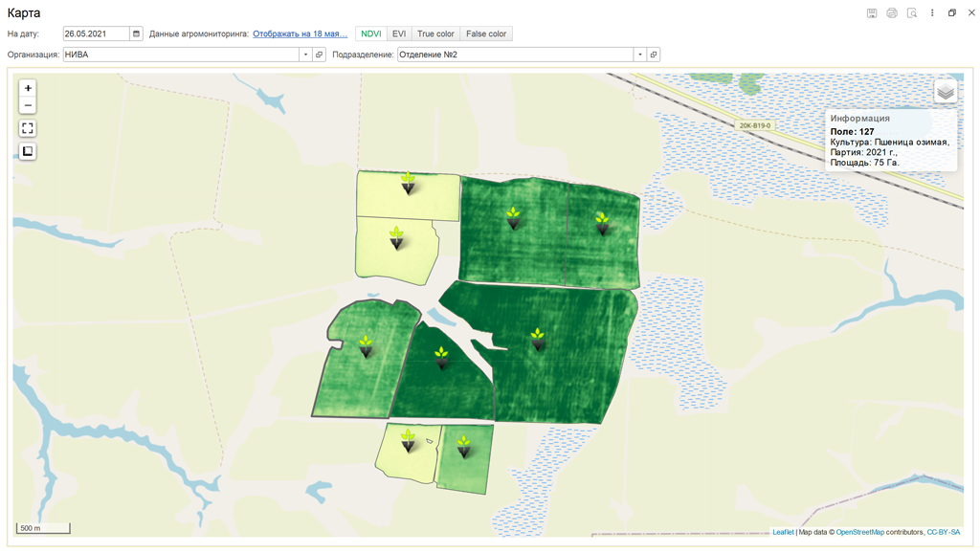
Task: Click the crop marker on the large dark green field
Action: coord(538,339)
